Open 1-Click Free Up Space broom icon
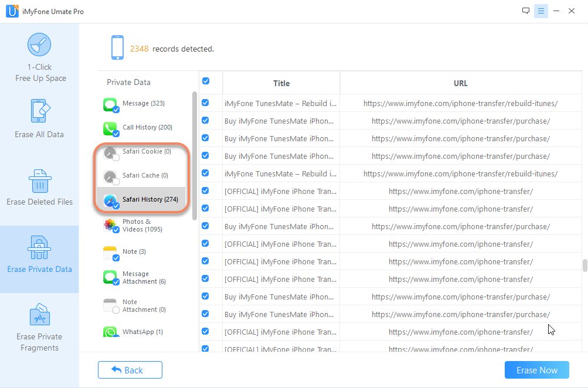 39,45
